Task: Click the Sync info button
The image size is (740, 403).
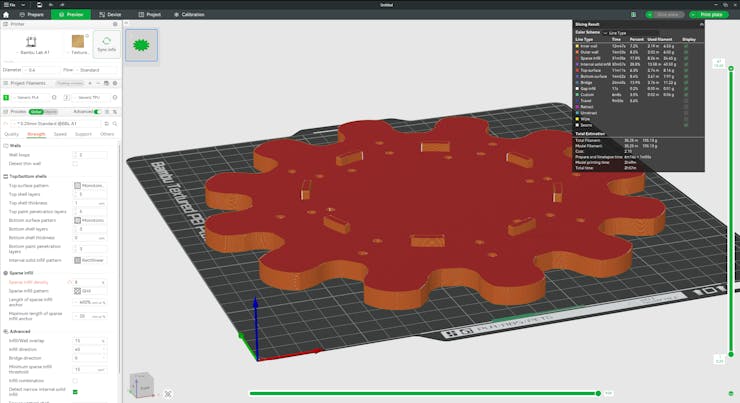Action: click(106, 43)
